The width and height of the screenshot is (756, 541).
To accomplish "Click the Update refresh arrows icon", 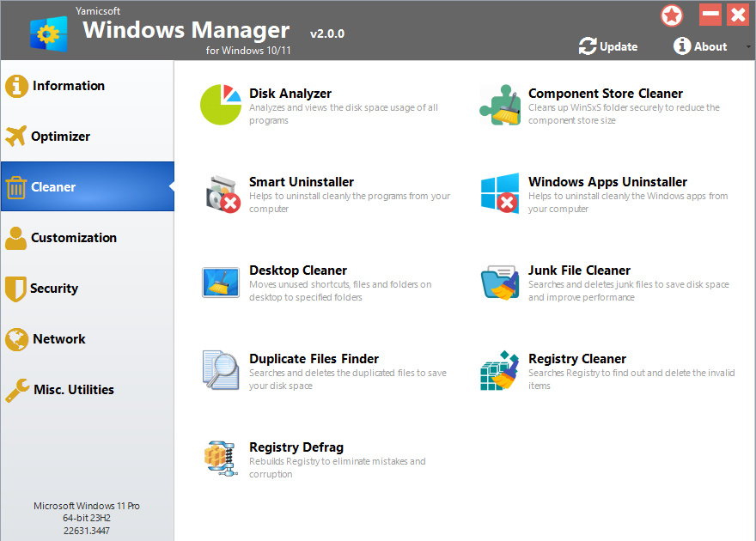I will (588, 46).
